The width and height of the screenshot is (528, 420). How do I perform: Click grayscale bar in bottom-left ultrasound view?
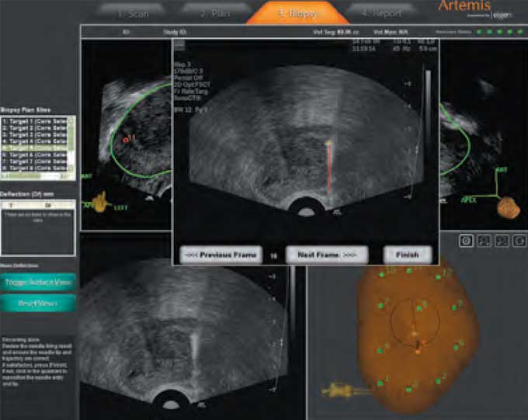294,300
